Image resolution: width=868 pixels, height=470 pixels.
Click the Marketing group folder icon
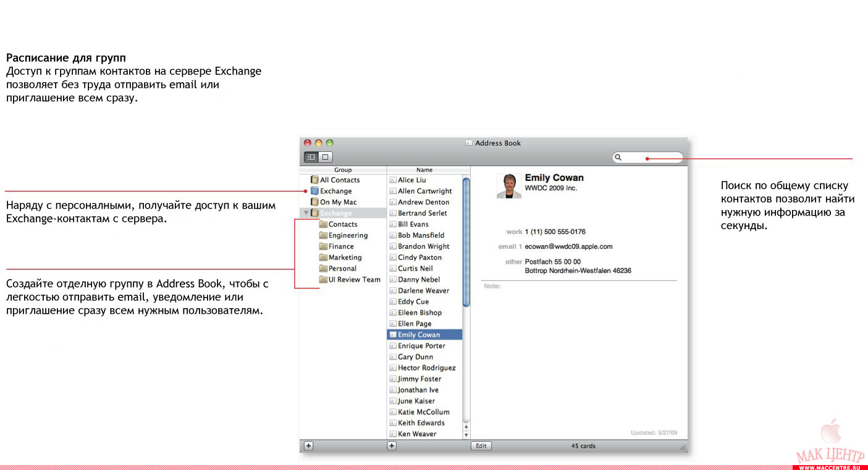coord(323,258)
